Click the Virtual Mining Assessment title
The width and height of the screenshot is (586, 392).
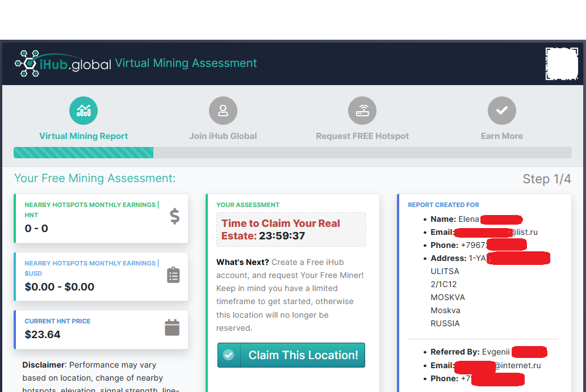coord(186,63)
